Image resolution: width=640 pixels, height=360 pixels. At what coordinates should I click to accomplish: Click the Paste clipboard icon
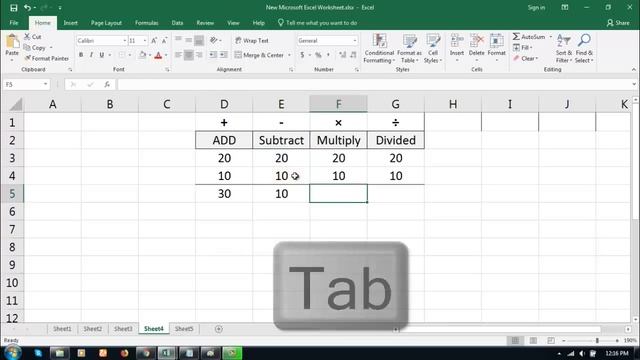pos(12,42)
